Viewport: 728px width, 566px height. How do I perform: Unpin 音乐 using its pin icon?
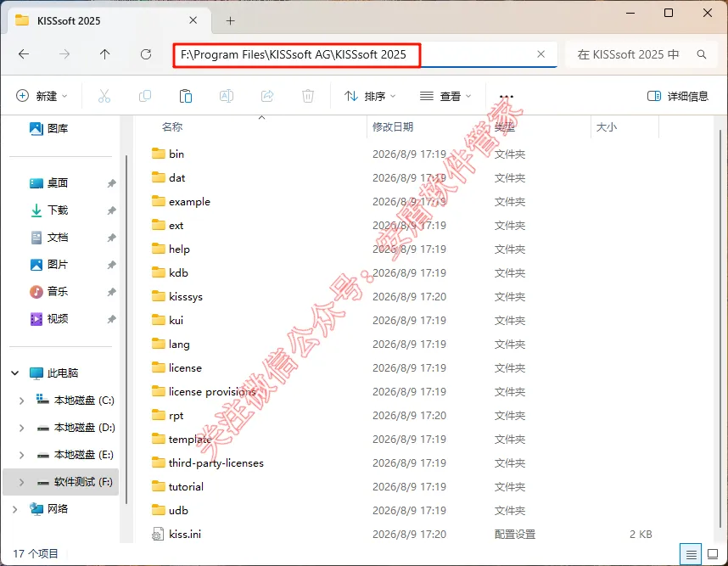111,292
